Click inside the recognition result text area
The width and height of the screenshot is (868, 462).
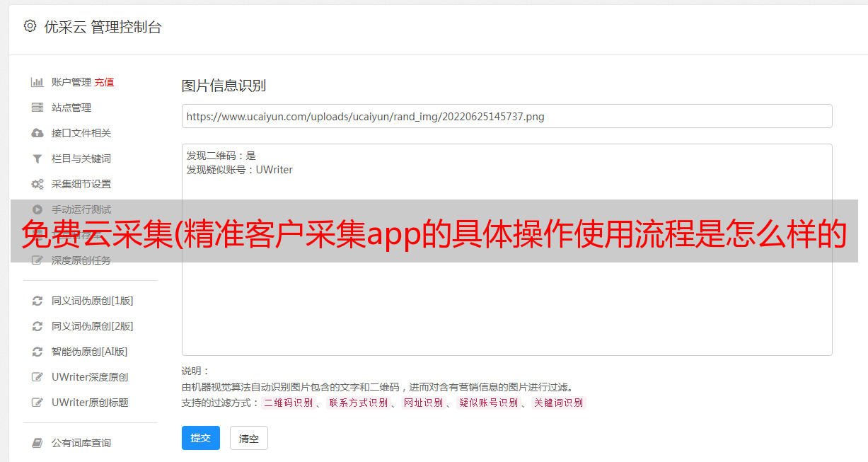[x=507, y=249]
